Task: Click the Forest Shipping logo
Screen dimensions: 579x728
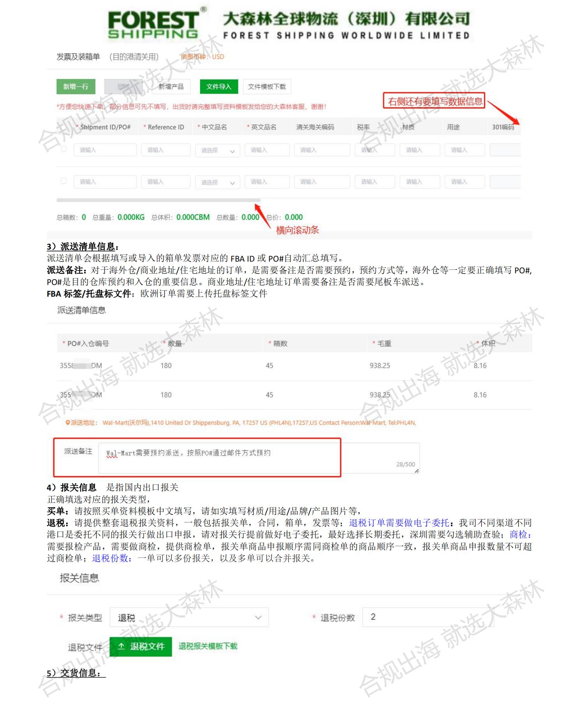Action: coord(153,24)
